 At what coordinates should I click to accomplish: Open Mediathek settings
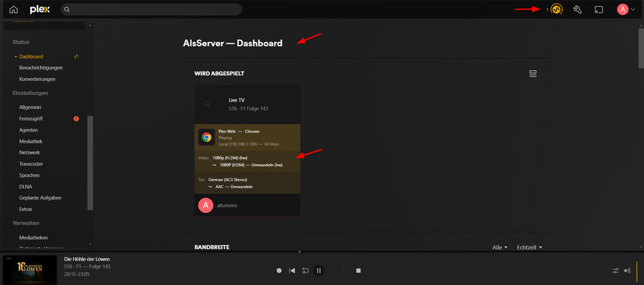[x=31, y=141]
